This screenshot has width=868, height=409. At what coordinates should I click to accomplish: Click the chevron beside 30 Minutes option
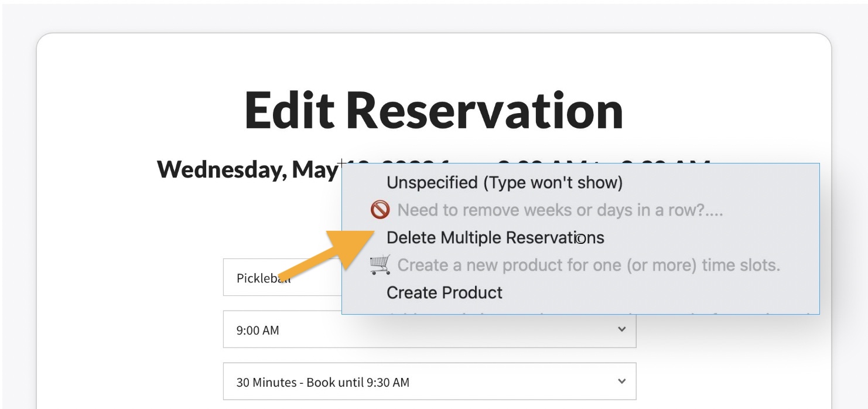coord(621,381)
